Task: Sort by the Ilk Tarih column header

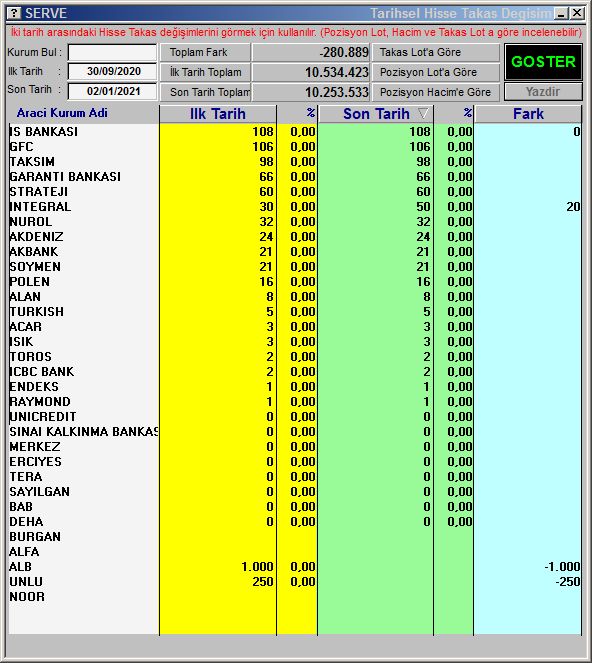Action: coord(218,114)
